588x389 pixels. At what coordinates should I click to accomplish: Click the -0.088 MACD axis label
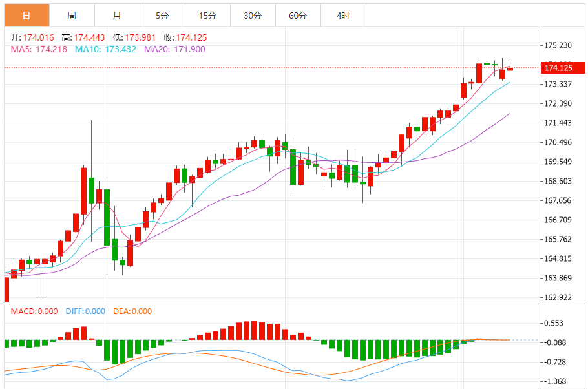click(x=554, y=342)
